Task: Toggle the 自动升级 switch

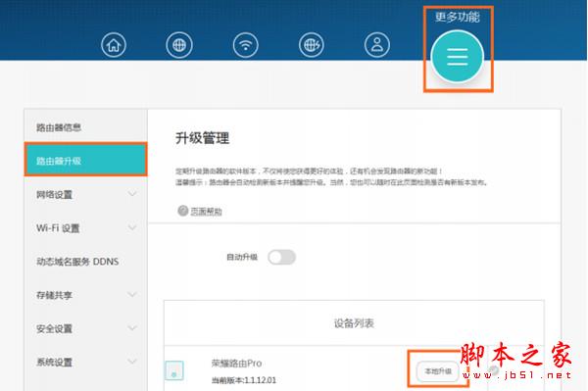Action: [281, 257]
